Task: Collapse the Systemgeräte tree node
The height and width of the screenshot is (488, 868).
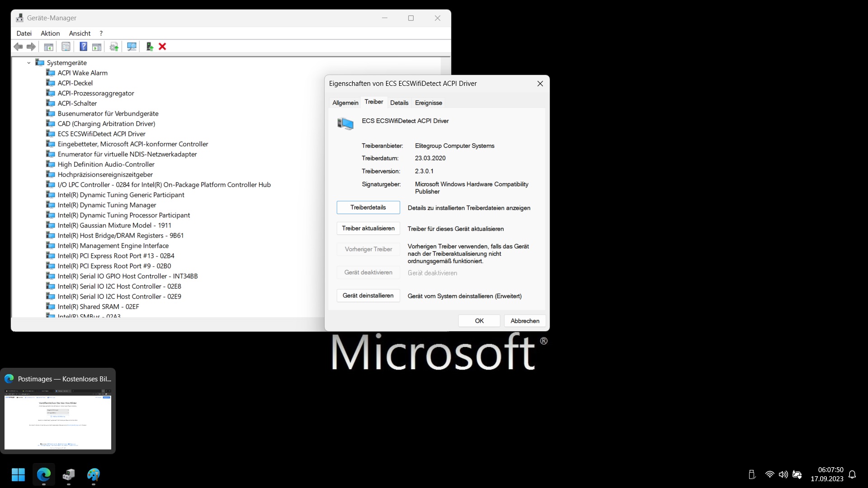Action: [28, 63]
